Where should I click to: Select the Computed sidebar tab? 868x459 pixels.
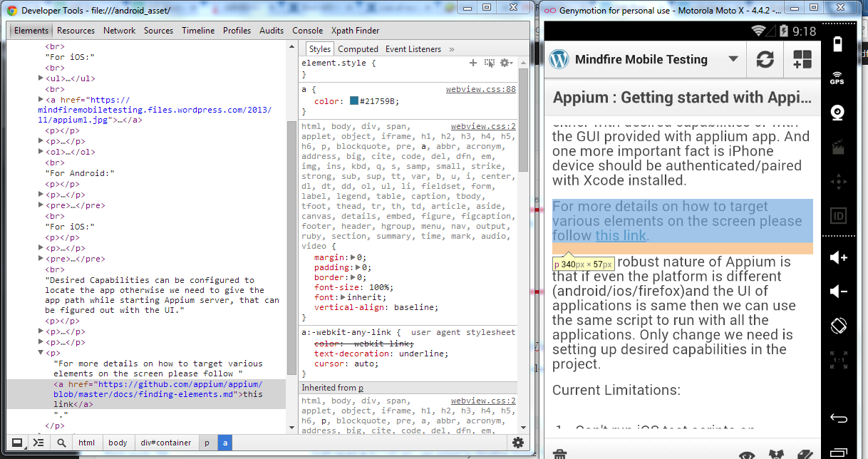pyautogui.click(x=358, y=49)
